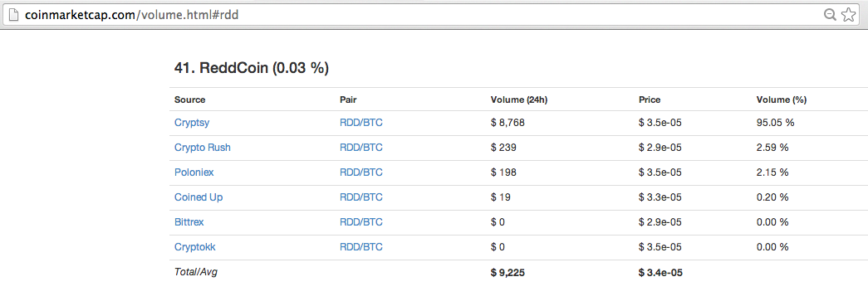The height and width of the screenshot is (306, 868).
Task: Select the average price $ 3.4e-05
Action: point(660,272)
